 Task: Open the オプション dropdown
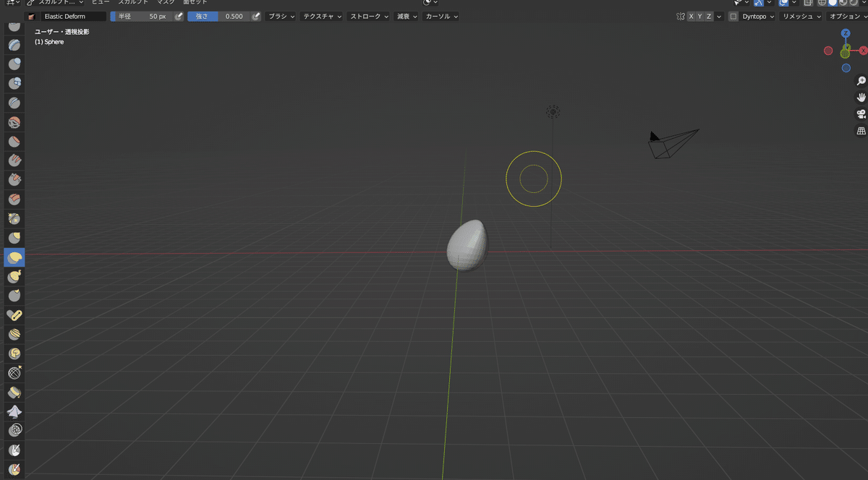coord(847,16)
